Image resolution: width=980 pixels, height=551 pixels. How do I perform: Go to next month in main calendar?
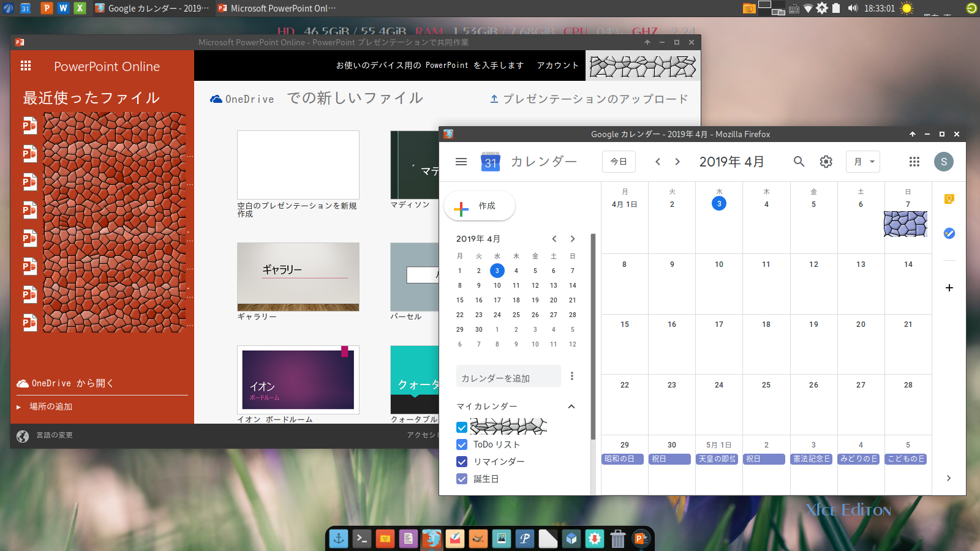tap(677, 162)
